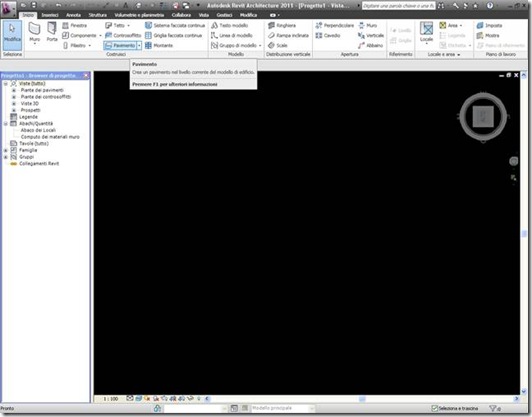Viewport: 532px width, 417px height.
Task: Click the Undo arrow in quick access toolbar
Action: click(x=59, y=5)
